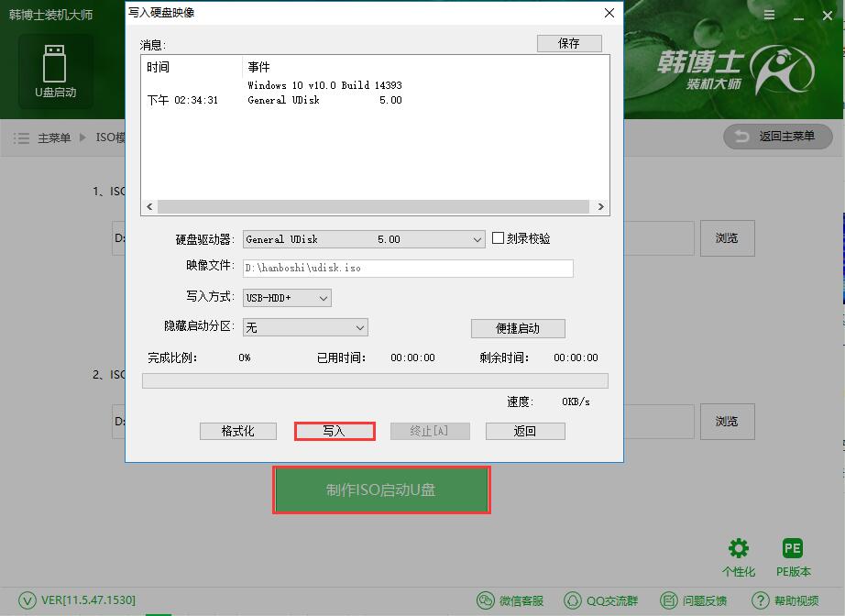Screen dimensions: 845x616
Task: Open 帮助视频 help videos
Action: pos(785,601)
